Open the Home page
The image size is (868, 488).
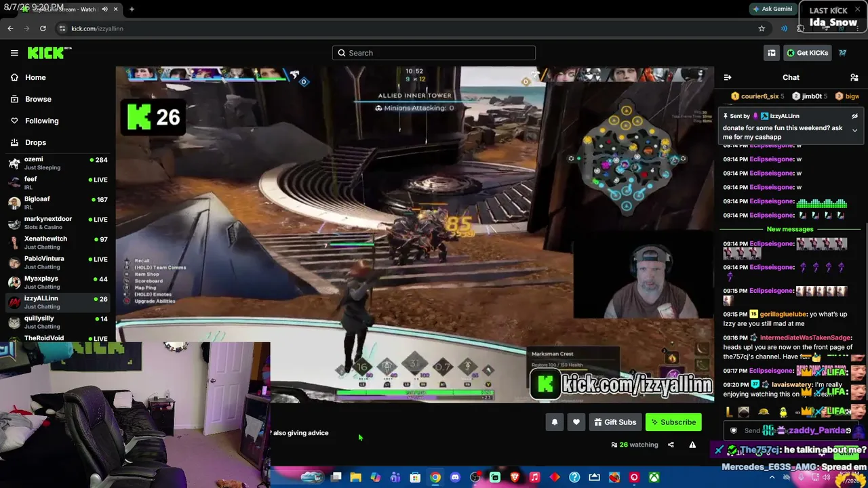tap(35, 77)
